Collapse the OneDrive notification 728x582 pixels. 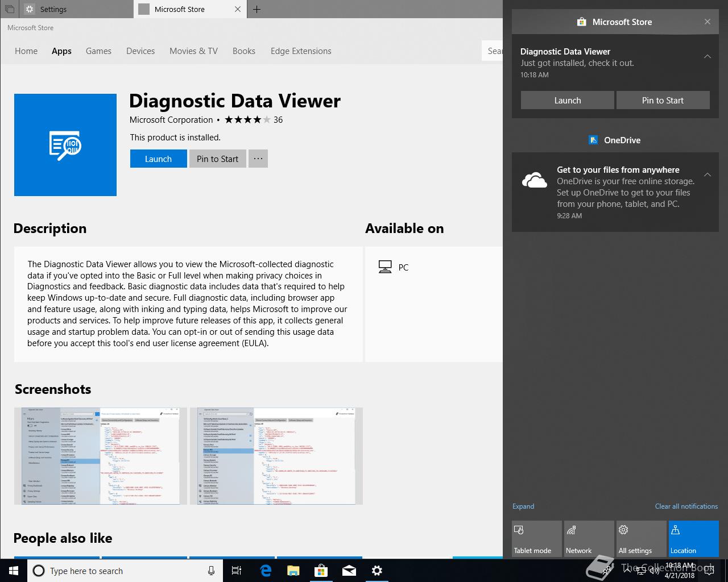click(708, 174)
